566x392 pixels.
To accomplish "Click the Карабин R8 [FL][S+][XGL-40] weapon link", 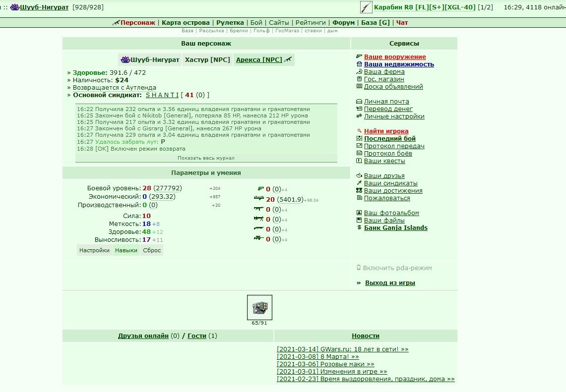I will click(425, 7).
